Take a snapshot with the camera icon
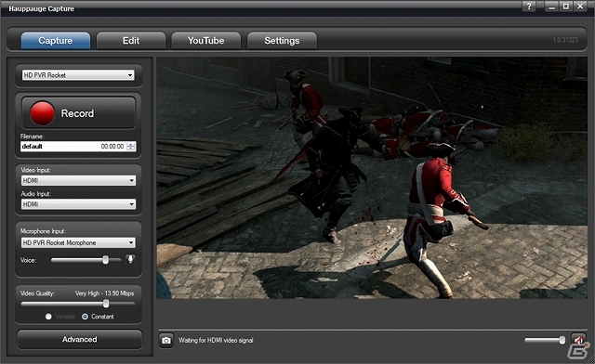The height and width of the screenshot is (364, 595). [166, 341]
